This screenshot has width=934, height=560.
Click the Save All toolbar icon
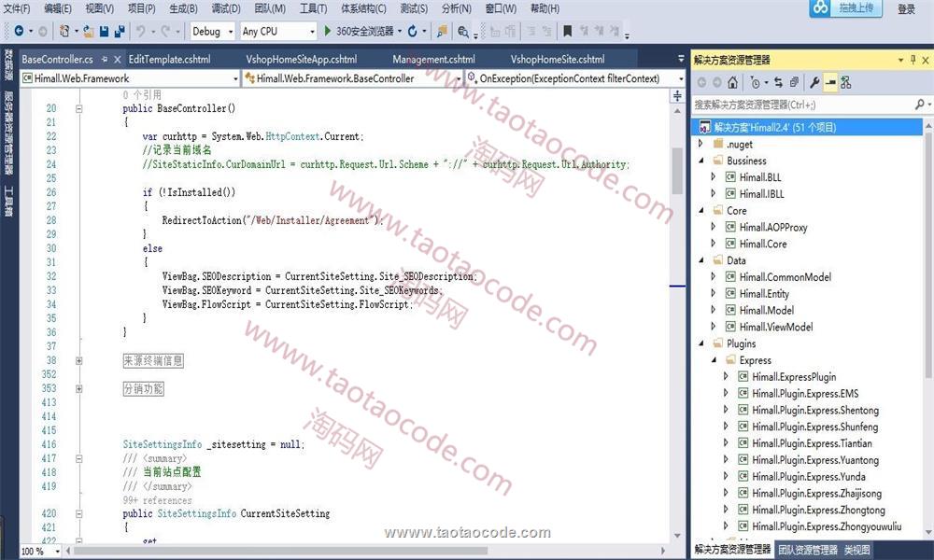click(120, 31)
